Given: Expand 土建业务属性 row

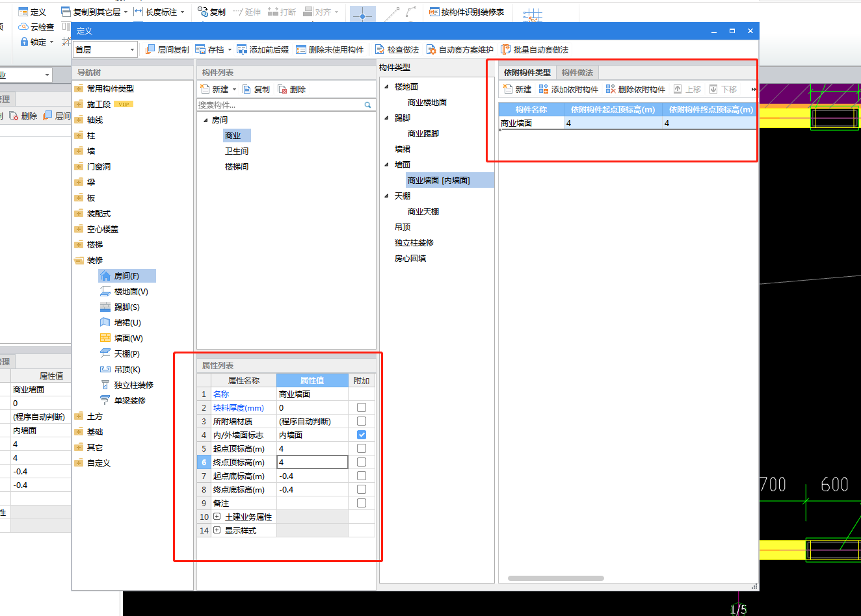Looking at the screenshot, I should (217, 517).
